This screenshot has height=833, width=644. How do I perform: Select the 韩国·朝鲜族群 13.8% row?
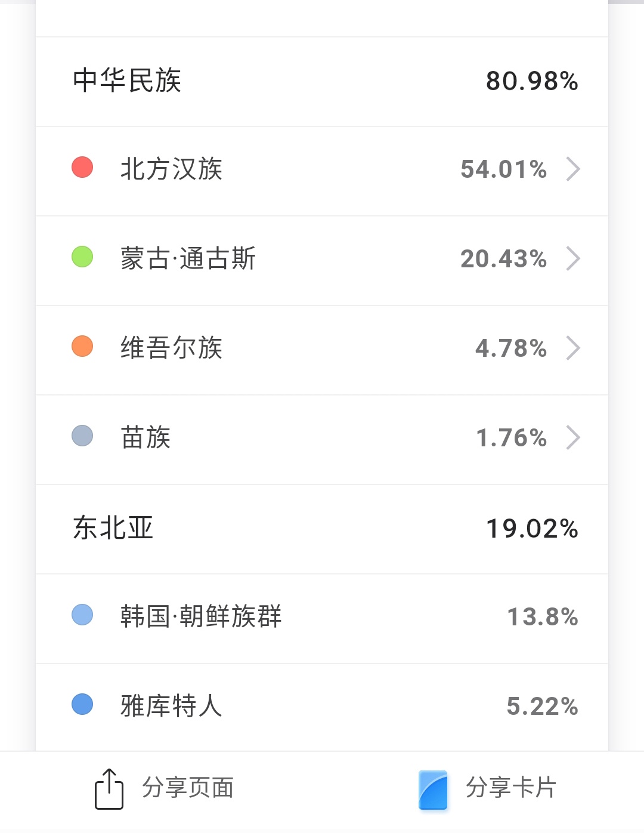322,617
